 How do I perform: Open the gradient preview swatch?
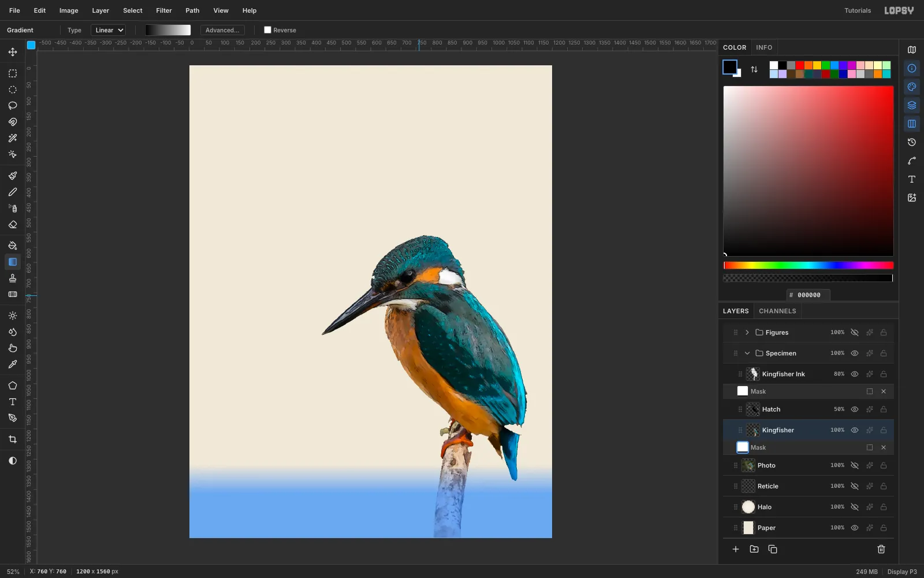pos(168,30)
